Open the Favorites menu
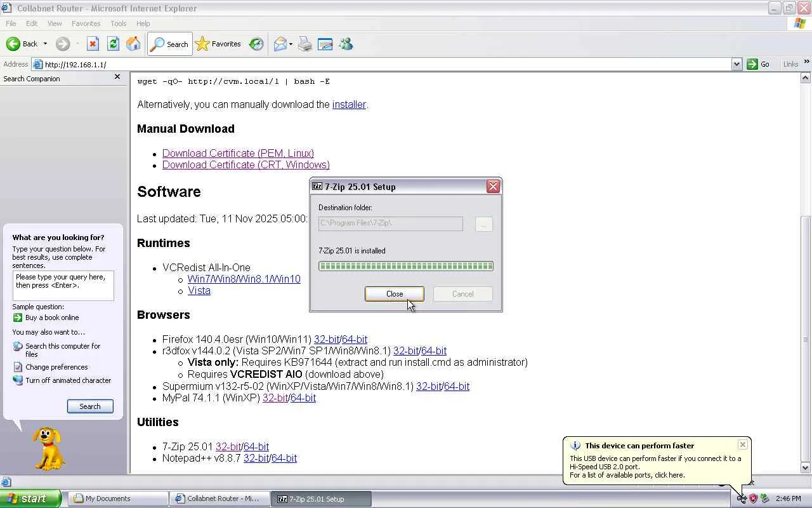 pyautogui.click(x=86, y=23)
